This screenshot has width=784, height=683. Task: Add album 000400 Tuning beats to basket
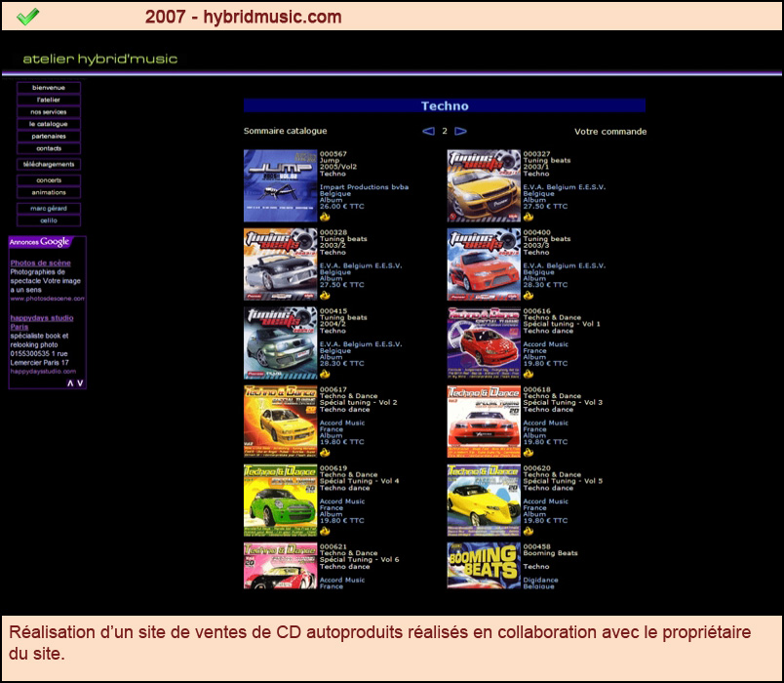[x=529, y=296]
